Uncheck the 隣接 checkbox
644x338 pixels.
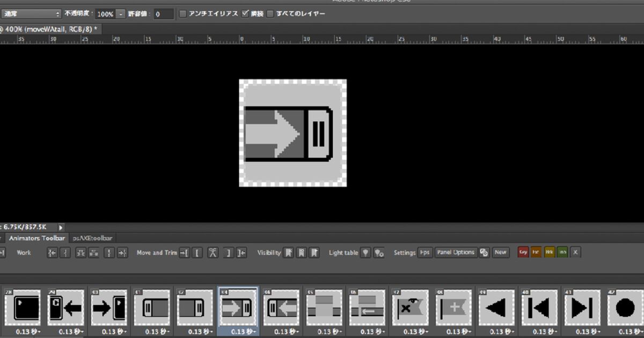point(246,13)
